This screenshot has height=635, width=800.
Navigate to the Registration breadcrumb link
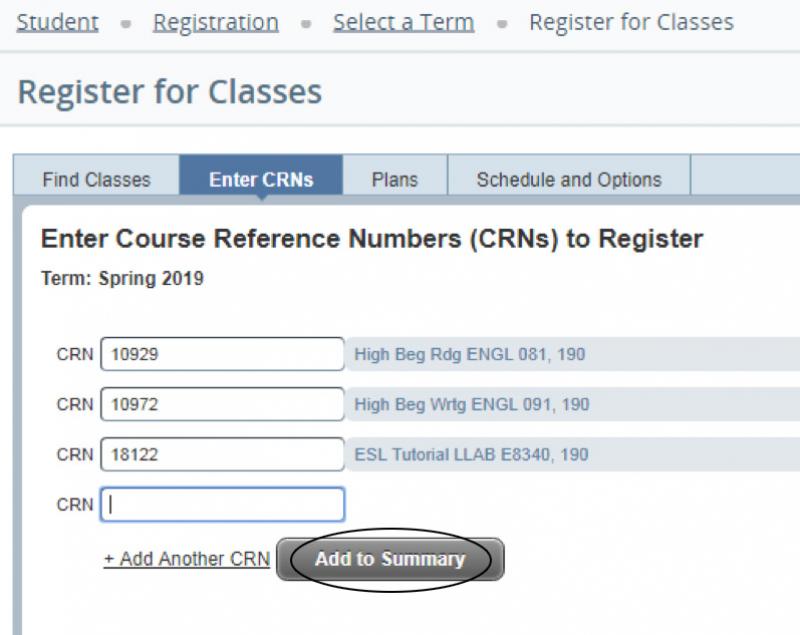(215, 21)
